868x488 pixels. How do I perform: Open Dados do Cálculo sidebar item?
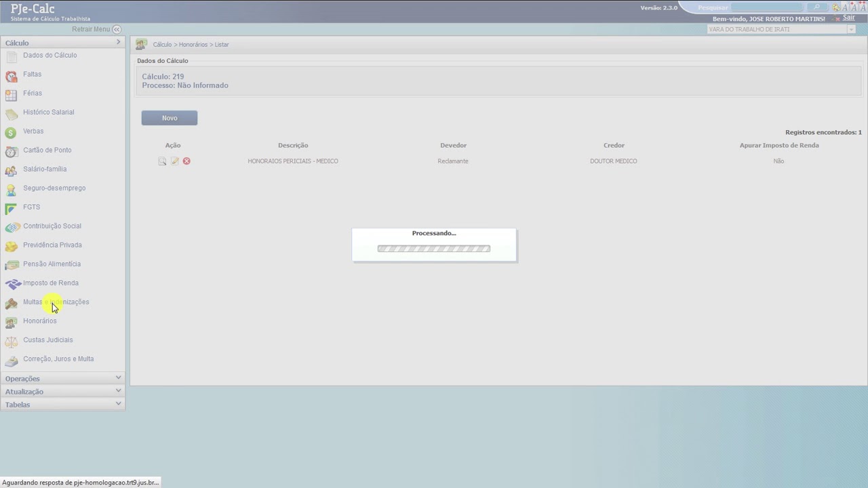click(50, 55)
